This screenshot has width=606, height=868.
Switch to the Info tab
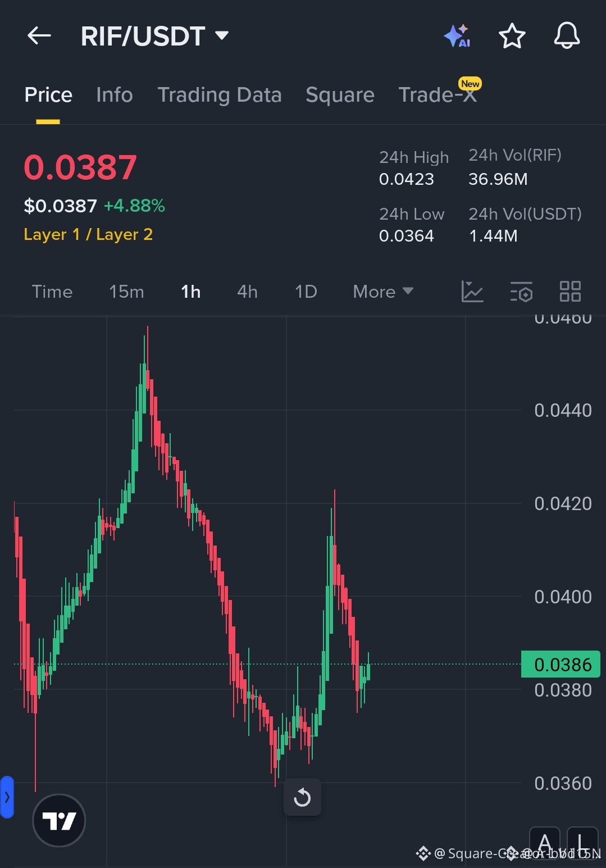(115, 95)
